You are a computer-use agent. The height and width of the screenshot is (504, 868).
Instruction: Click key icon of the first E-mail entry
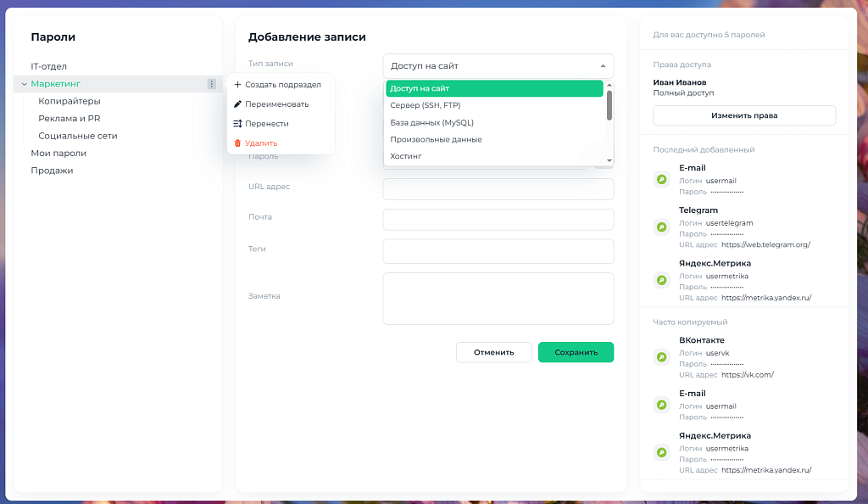click(x=662, y=180)
